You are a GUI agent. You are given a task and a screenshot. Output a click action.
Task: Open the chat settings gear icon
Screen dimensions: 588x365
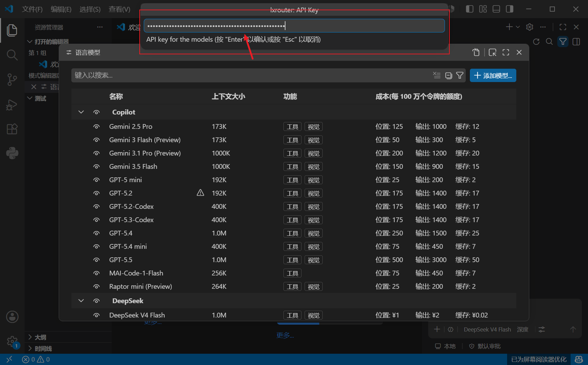(530, 27)
